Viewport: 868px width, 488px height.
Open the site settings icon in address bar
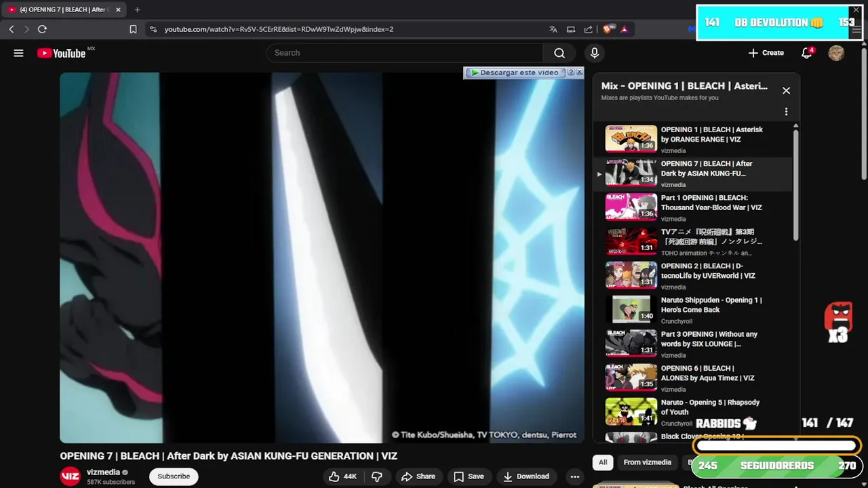pos(153,29)
